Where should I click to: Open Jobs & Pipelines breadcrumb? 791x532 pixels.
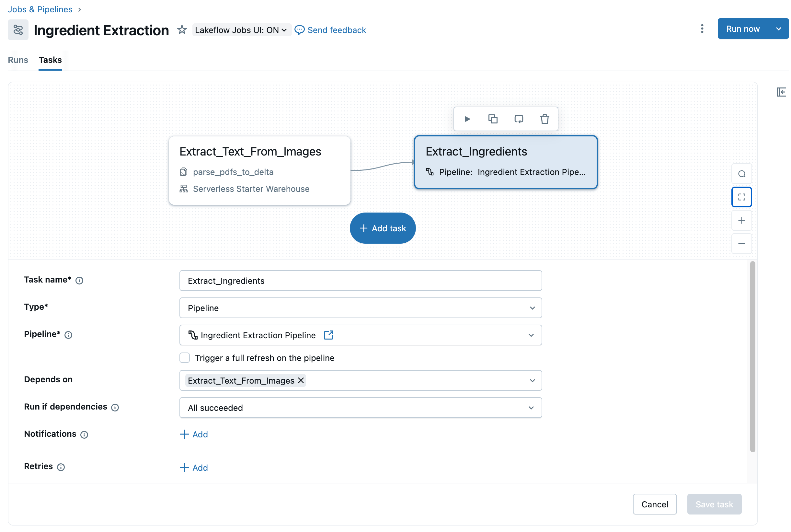[40, 9]
